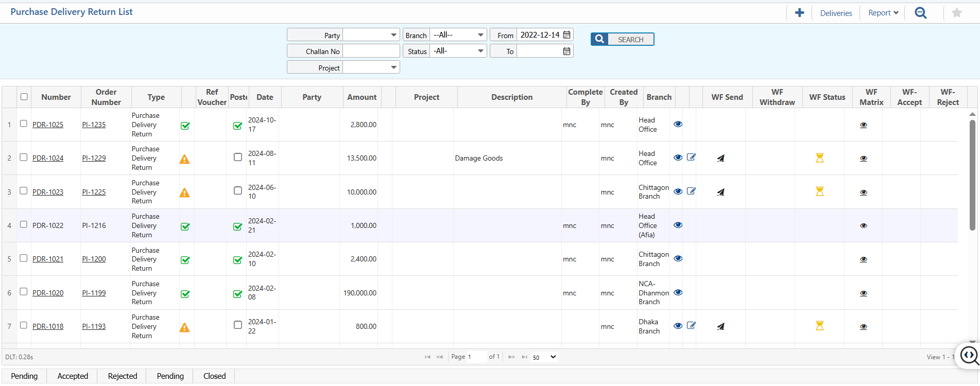
Task: Open the Deliveries link
Action: (x=836, y=13)
